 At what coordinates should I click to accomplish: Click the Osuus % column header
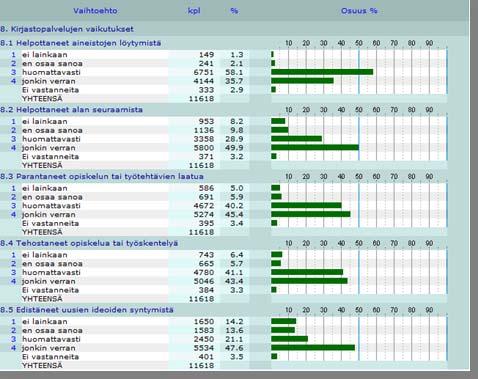click(359, 11)
